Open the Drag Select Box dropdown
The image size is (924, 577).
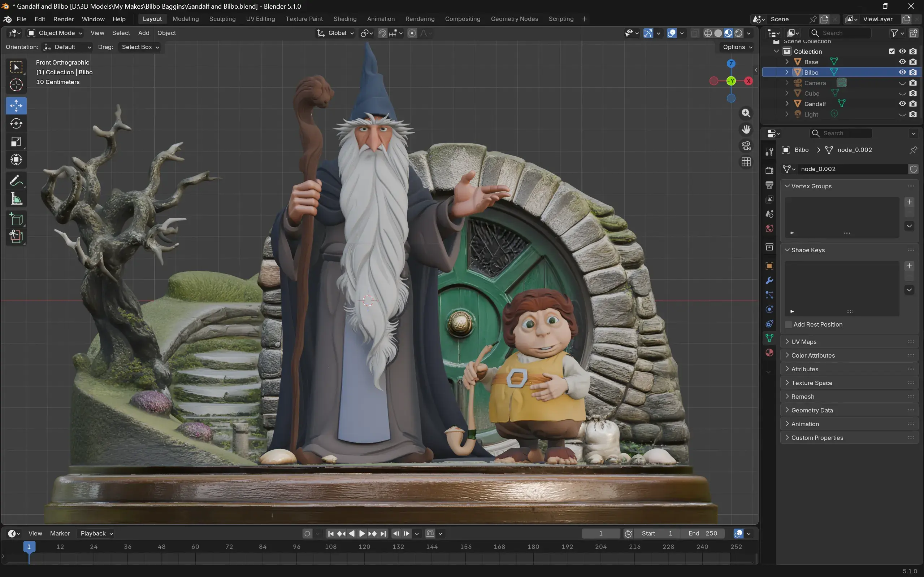point(140,47)
